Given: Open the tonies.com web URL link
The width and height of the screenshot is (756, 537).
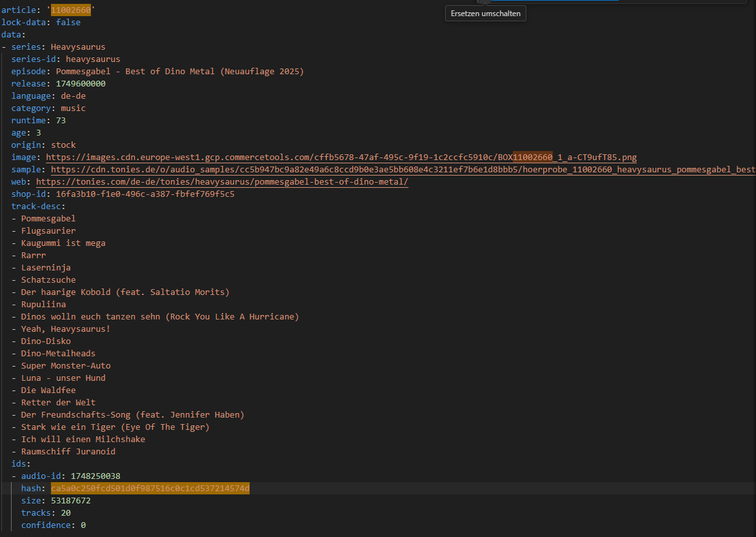Looking at the screenshot, I should click(223, 182).
